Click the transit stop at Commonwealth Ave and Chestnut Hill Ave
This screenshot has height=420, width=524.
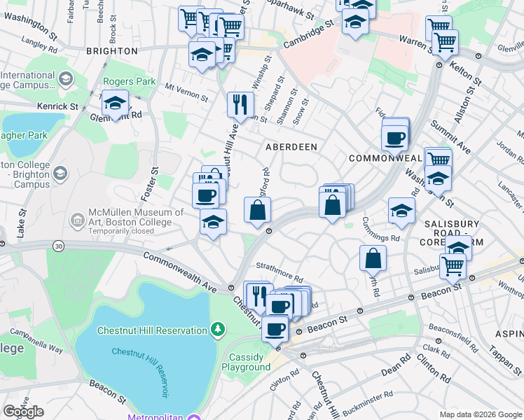[230, 288]
